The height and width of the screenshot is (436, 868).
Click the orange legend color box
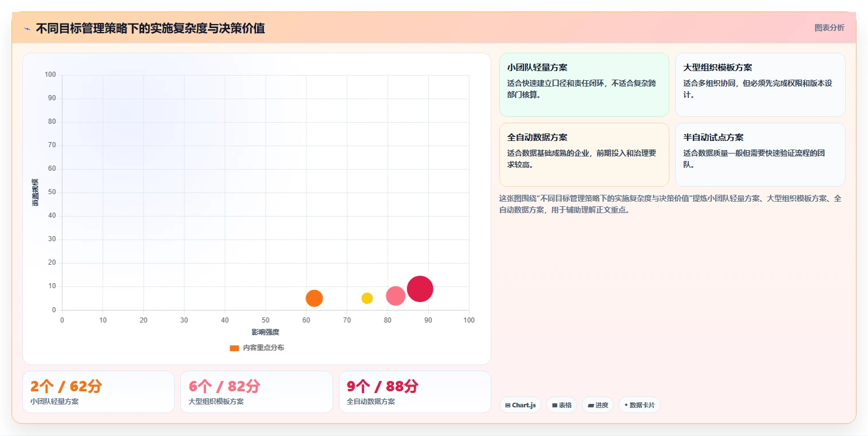tap(234, 348)
